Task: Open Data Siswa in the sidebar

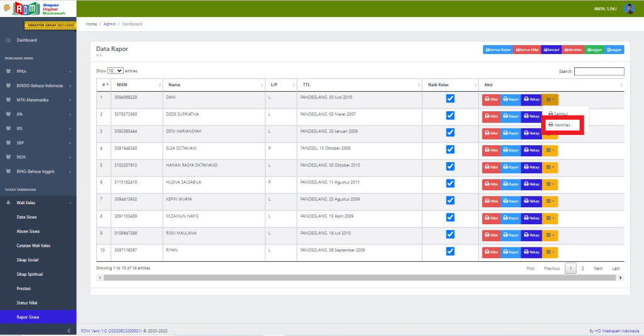Action: click(26, 217)
